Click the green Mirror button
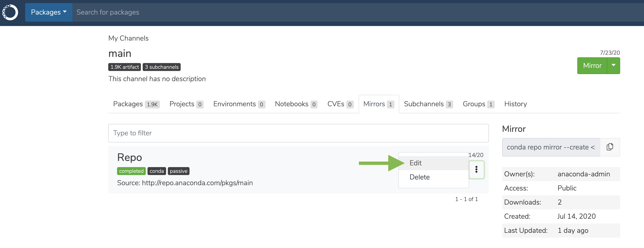The height and width of the screenshot is (248, 644). coord(592,66)
